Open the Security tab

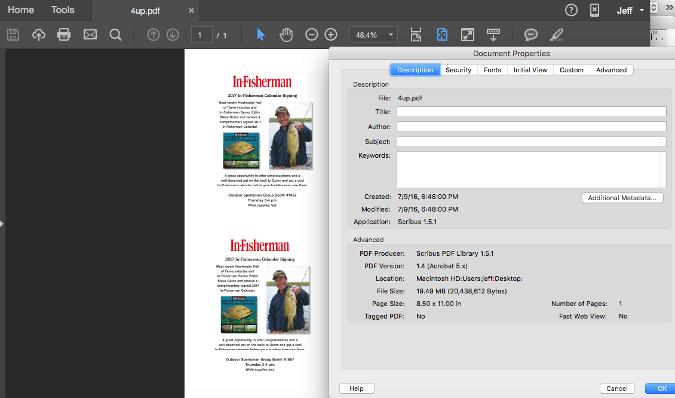(x=458, y=70)
